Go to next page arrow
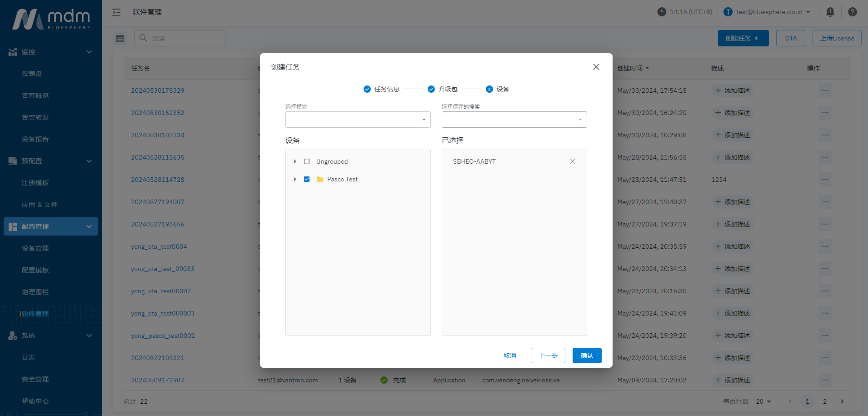This screenshot has width=868, height=416. [842, 401]
